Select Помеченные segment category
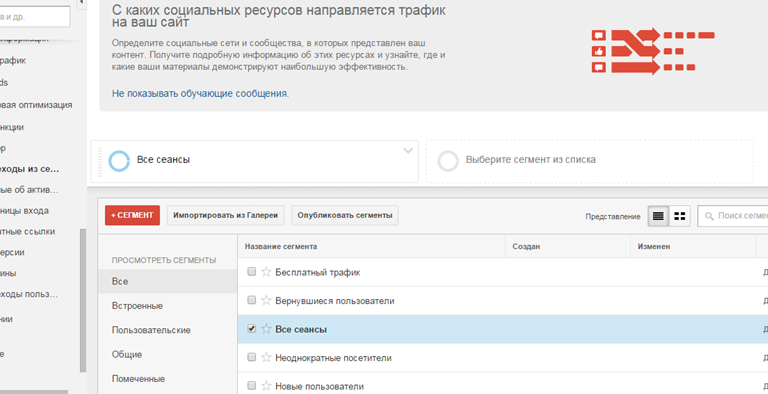 (168, 379)
